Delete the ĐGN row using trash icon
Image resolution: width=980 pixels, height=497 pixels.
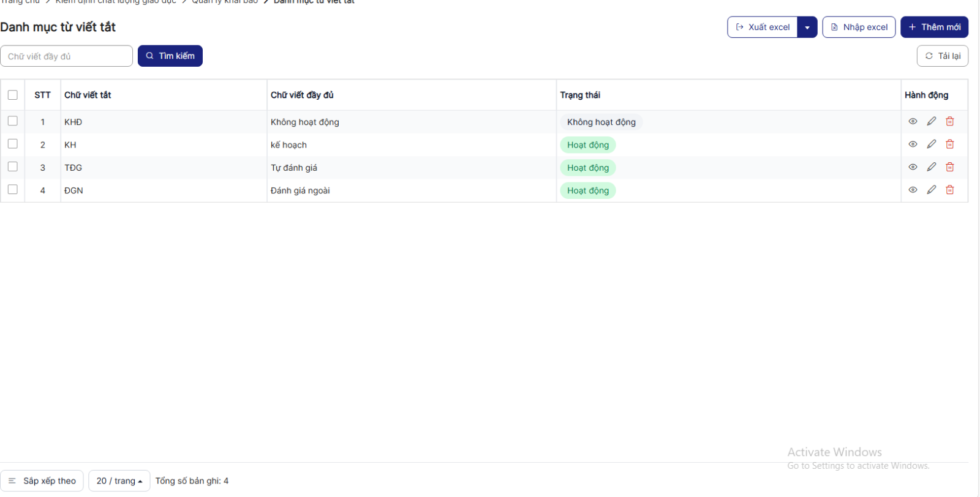tap(949, 190)
